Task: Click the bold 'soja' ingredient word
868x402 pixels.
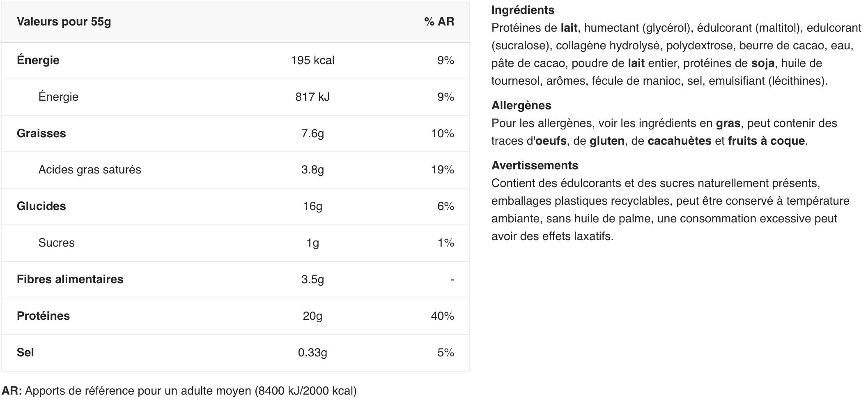Action: pyautogui.click(x=762, y=63)
